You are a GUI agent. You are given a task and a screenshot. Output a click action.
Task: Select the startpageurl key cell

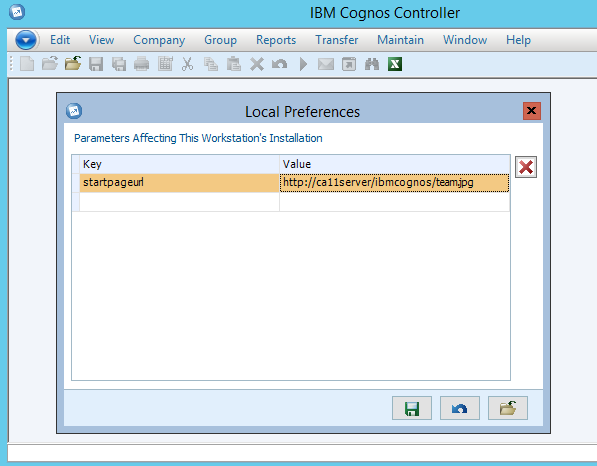179,183
